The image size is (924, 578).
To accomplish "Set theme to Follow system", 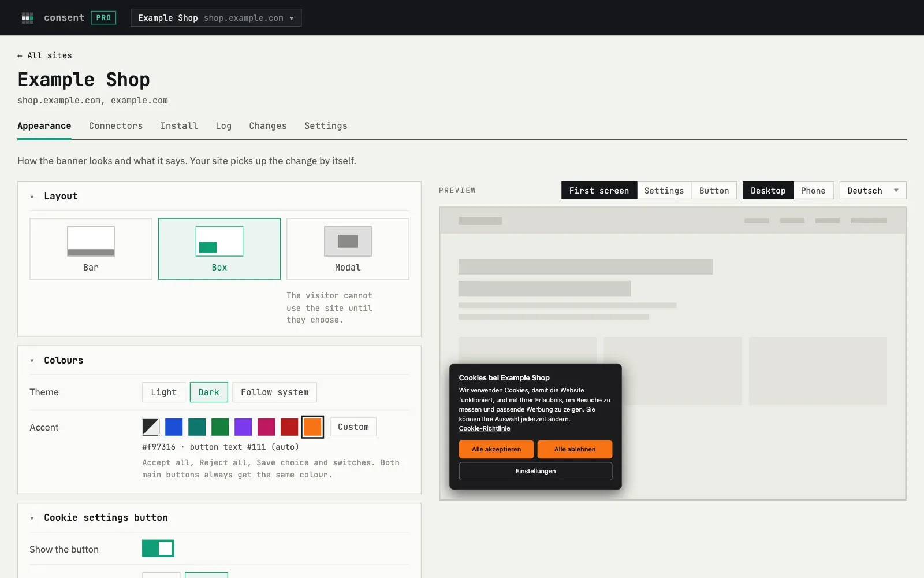I will [275, 392].
